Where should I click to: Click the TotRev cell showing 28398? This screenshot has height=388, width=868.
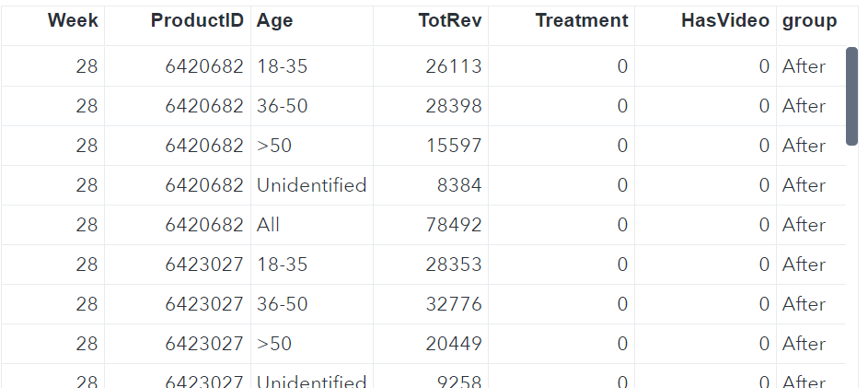coord(453,106)
